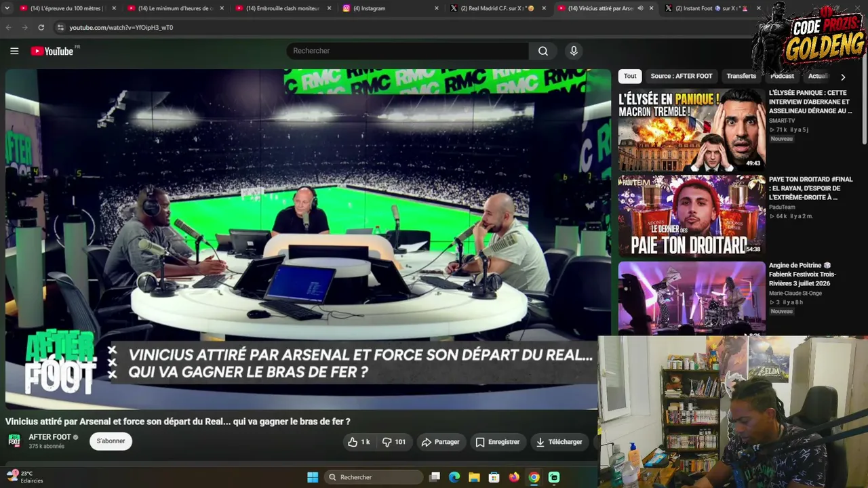Image resolution: width=868 pixels, height=488 pixels.
Task: Select the Tout filter chip
Action: coord(630,77)
